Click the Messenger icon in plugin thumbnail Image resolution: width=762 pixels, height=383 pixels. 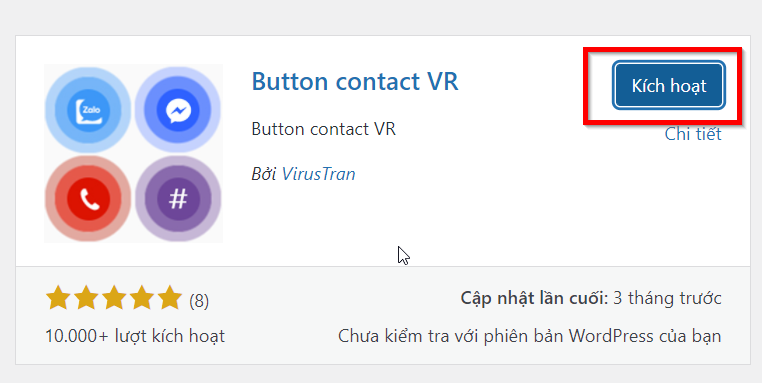178,110
